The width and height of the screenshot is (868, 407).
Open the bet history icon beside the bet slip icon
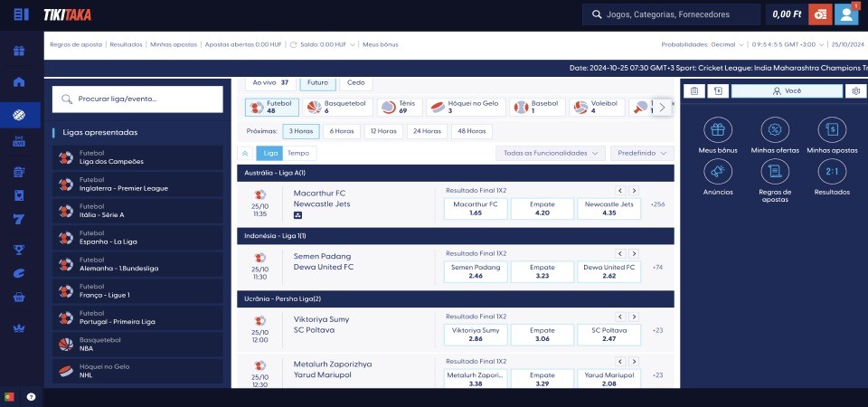click(718, 91)
